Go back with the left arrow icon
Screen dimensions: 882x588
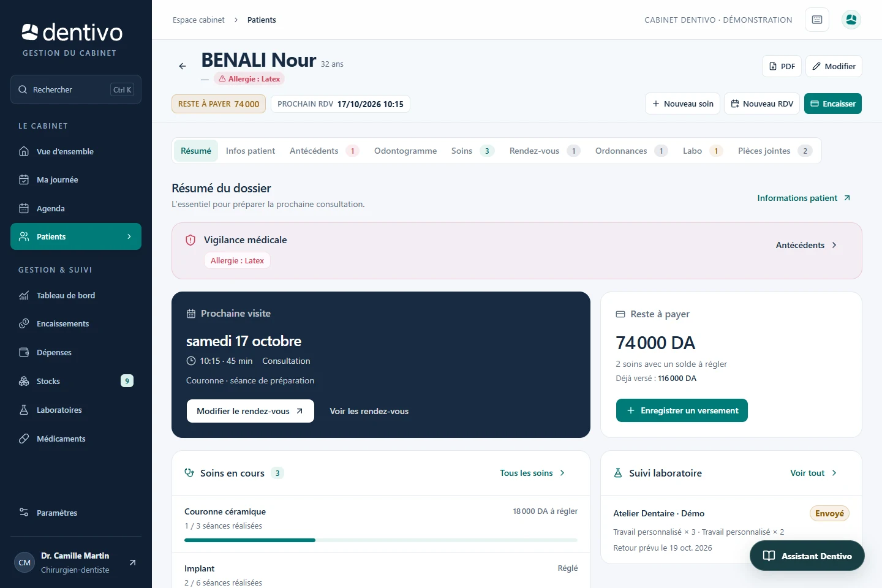point(182,66)
